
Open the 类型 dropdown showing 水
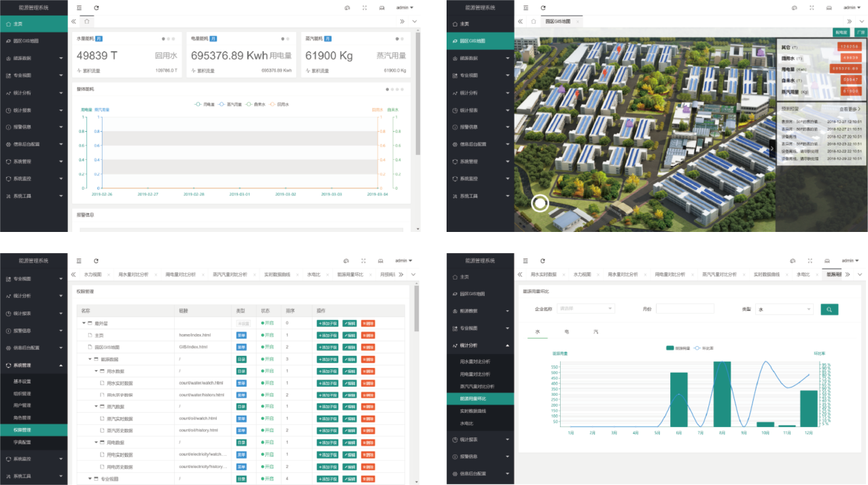click(785, 309)
